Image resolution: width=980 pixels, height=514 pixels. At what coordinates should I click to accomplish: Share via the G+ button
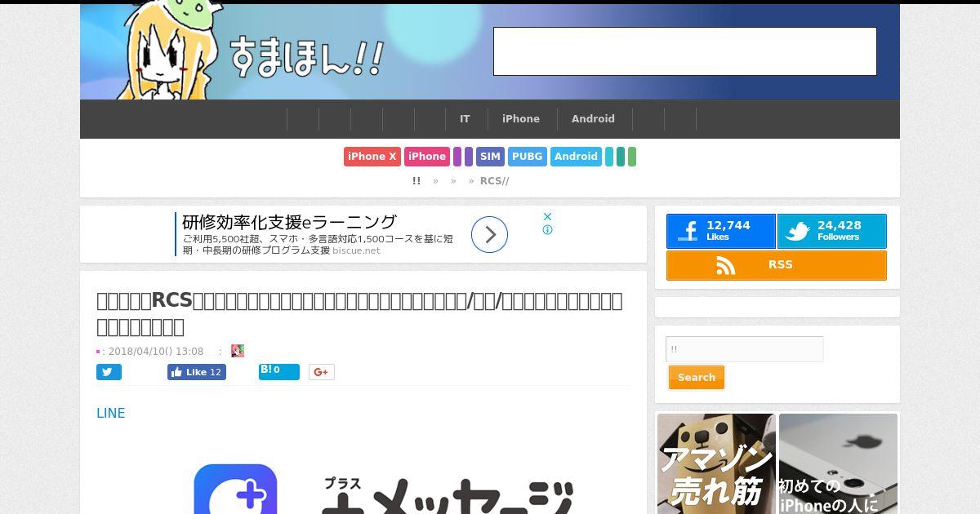[322, 372]
